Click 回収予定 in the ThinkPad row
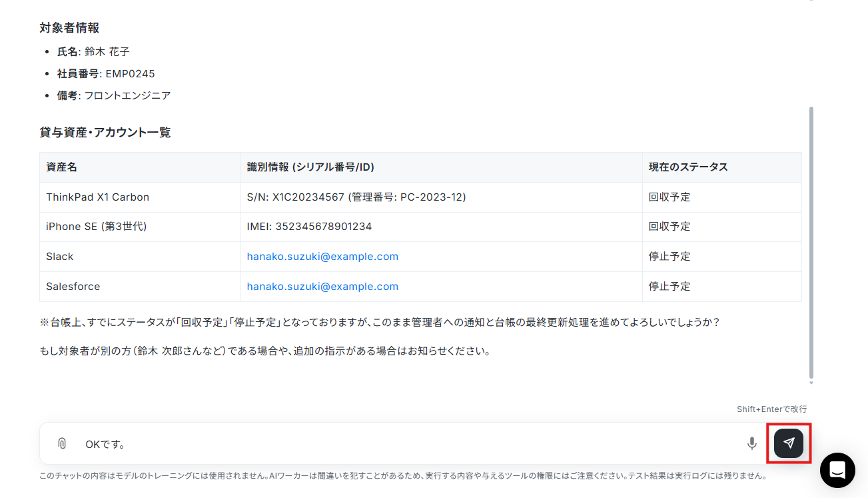This screenshot has width=868, height=498. point(669,197)
